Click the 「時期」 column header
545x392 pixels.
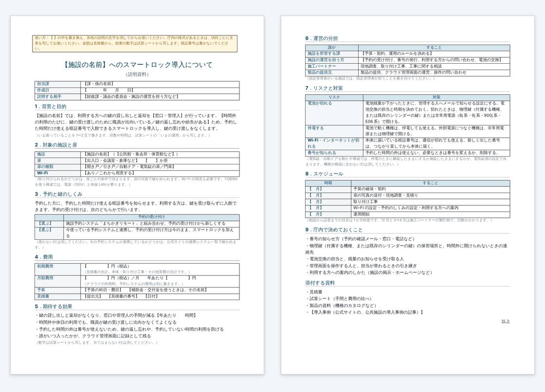328,183
